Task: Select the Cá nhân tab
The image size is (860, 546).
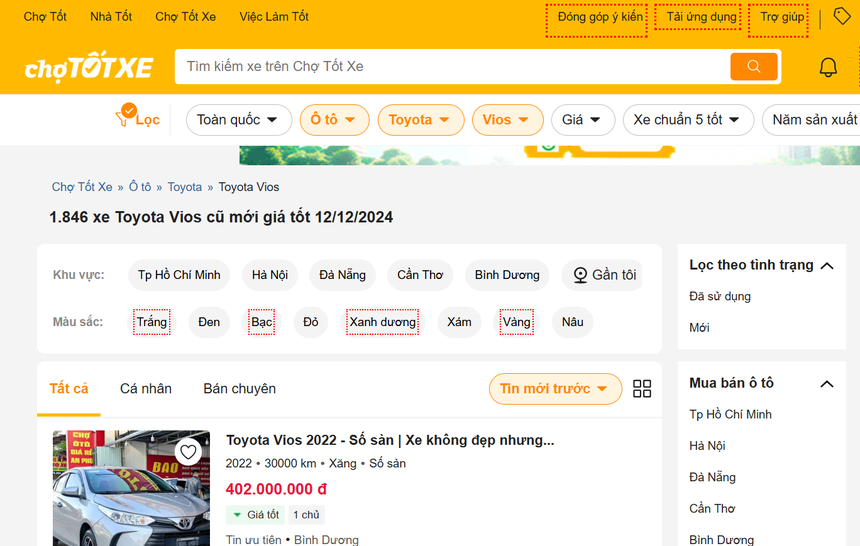Action: [146, 389]
